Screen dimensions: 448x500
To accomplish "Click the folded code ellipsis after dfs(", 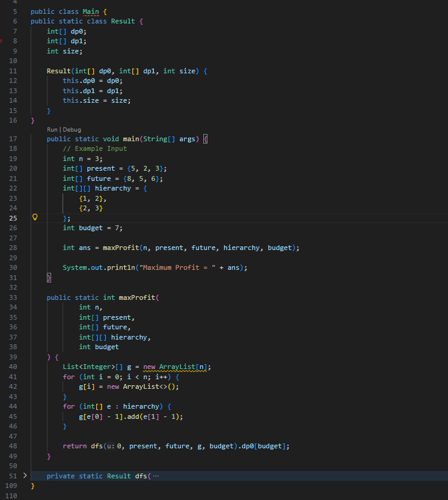I will [x=156, y=476].
